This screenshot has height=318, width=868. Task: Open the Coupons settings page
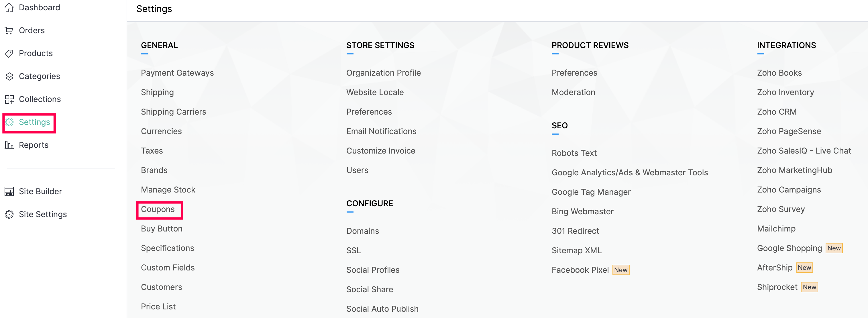158,209
